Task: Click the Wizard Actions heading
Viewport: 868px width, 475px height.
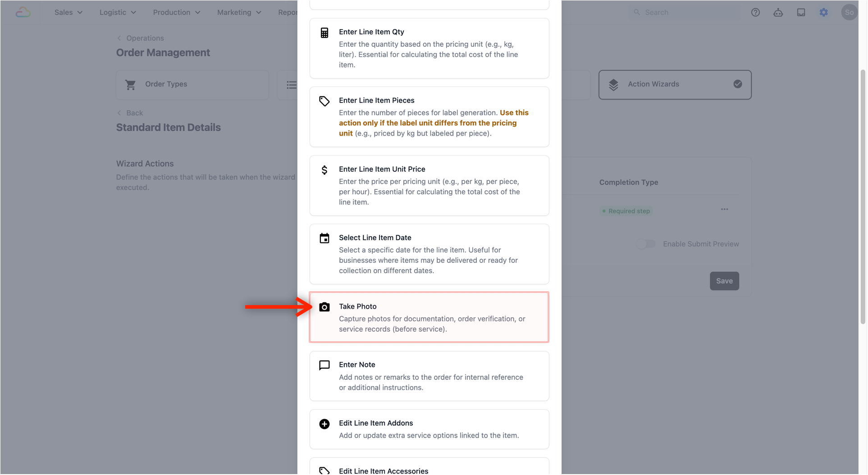Action: pyautogui.click(x=145, y=164)
